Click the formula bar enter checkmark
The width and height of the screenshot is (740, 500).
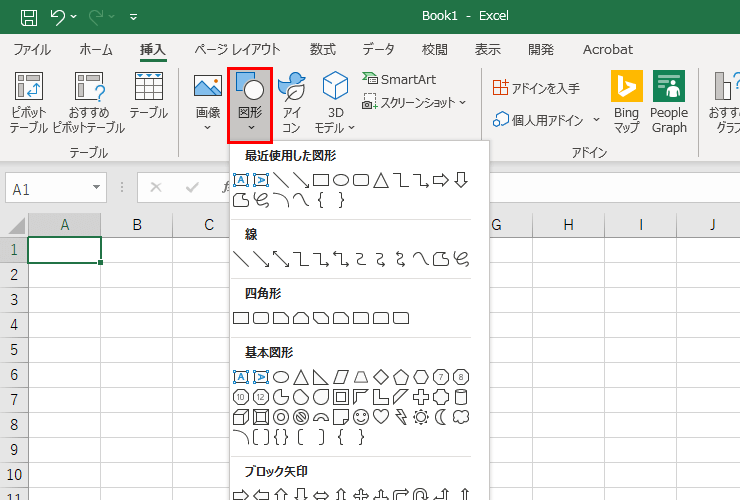click(192, 187)
